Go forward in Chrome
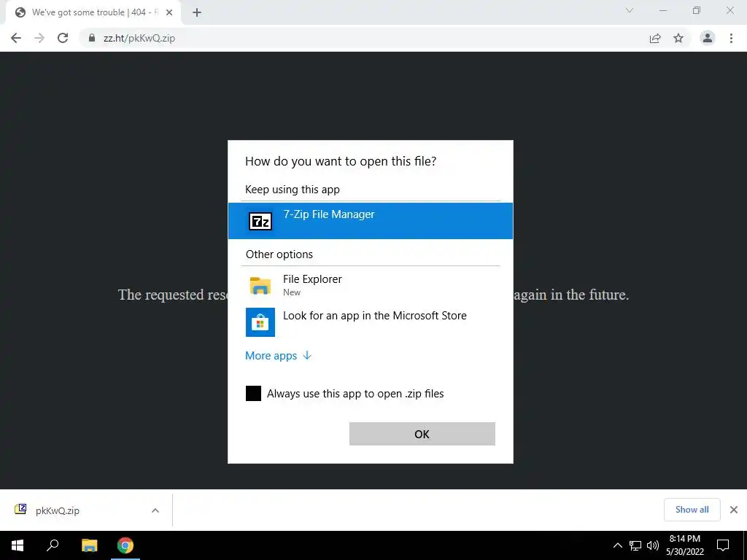The image size is (747, 560). 39,38
